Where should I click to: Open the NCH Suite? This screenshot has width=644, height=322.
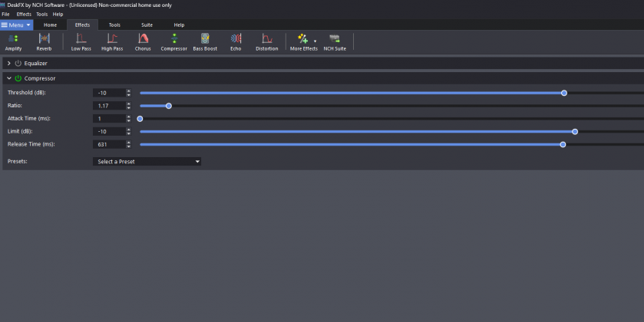point(335,42)
